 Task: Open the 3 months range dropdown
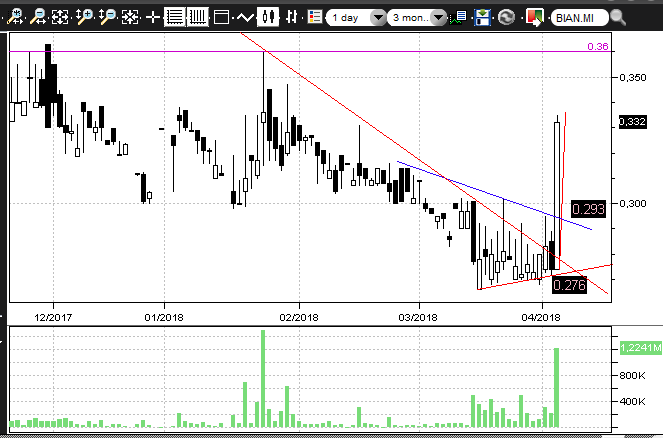coord(416,18)
